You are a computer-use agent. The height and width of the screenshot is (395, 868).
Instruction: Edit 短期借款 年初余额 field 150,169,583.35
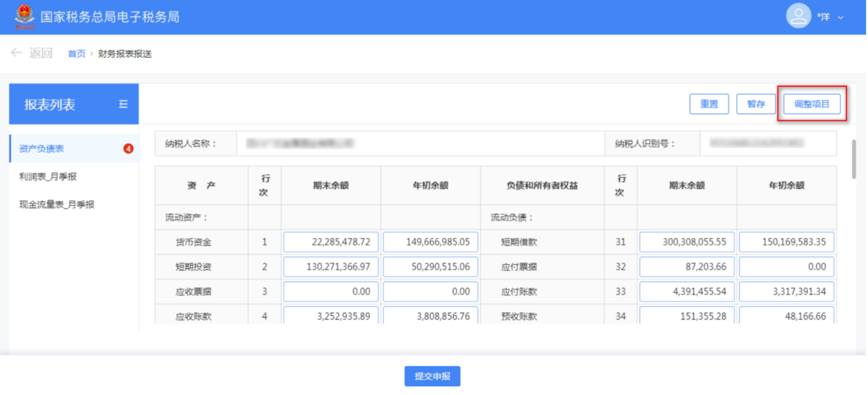click(x=786, y=242)
